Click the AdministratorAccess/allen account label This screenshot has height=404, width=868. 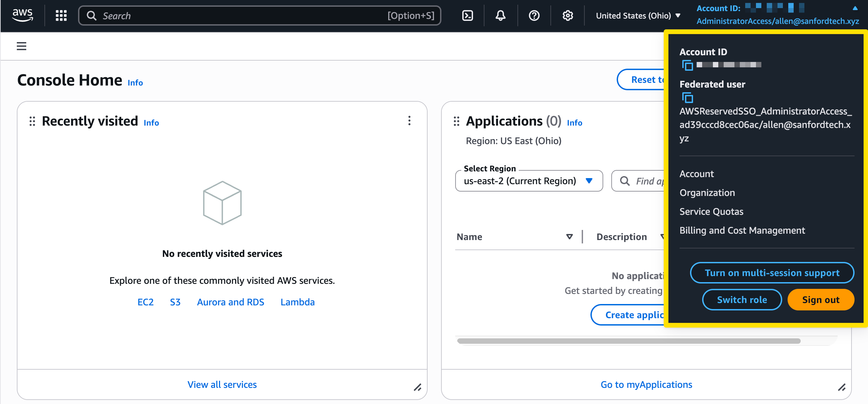point(778,21)
